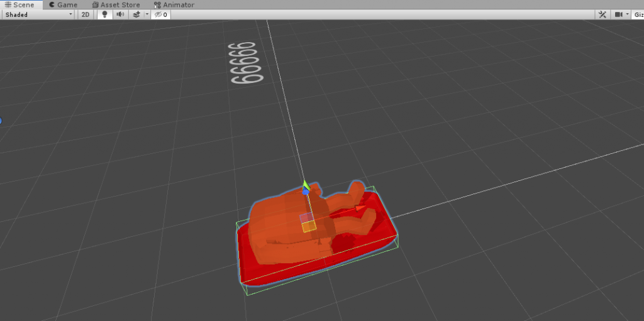Toggle scene lighting with the lightbulb icon
Screen dimensions: 644x321
tap(104, 14)
